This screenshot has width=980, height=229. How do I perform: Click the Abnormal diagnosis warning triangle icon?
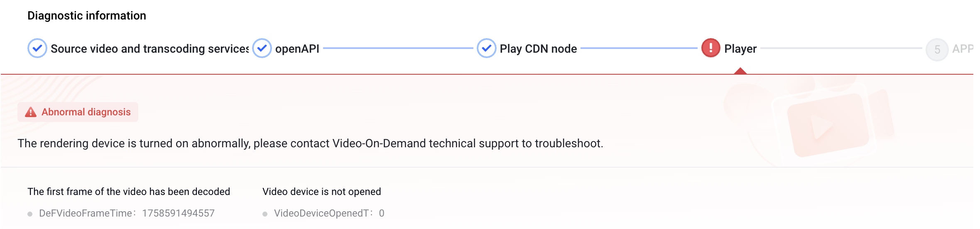pos(31,112)
